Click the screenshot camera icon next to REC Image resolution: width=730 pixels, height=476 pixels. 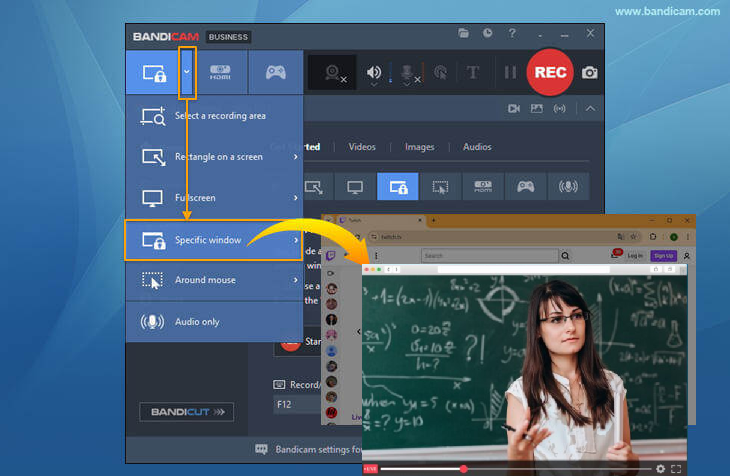(590, 73)
